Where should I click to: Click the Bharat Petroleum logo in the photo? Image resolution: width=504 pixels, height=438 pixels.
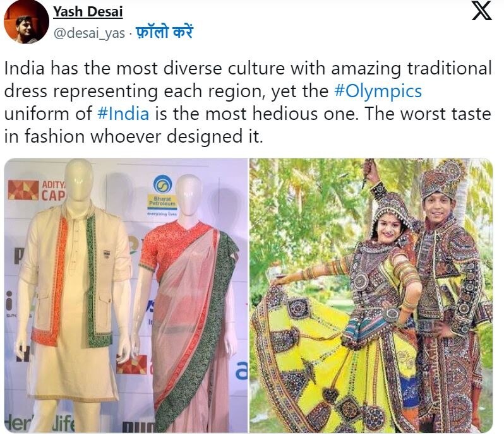coord(162,194)
